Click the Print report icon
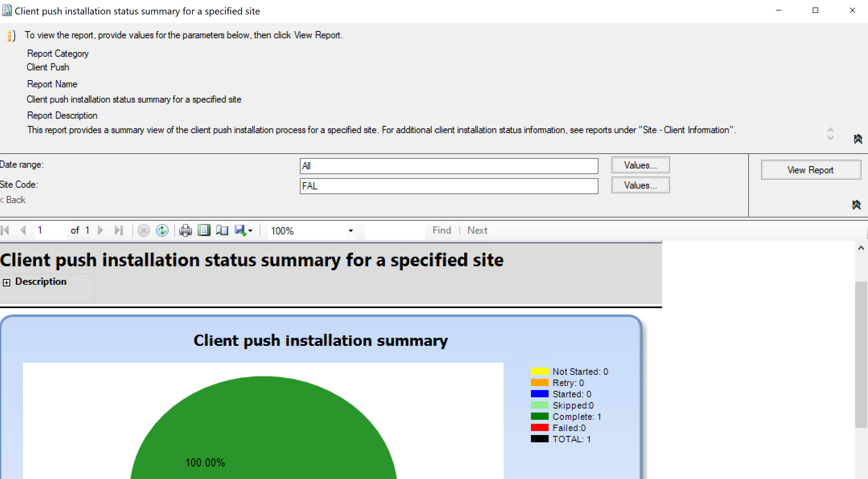868x479 pixels. pyautogui.click(x=185, y=231)
